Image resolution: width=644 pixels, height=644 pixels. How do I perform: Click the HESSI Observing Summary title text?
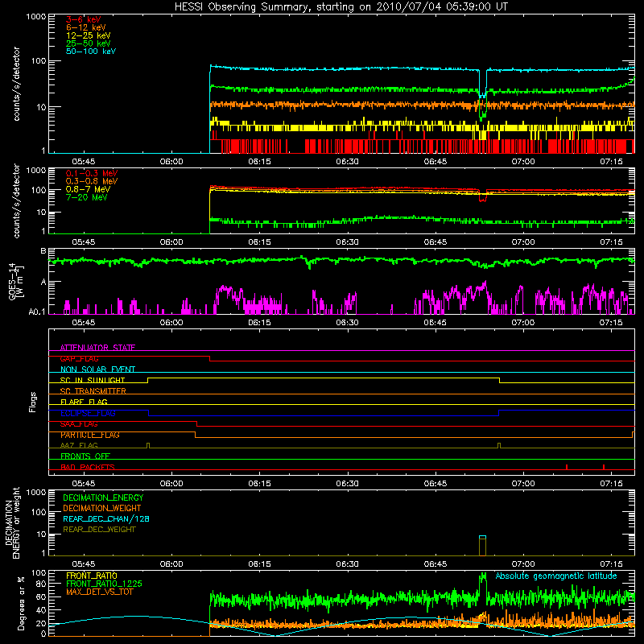point(341,6)
